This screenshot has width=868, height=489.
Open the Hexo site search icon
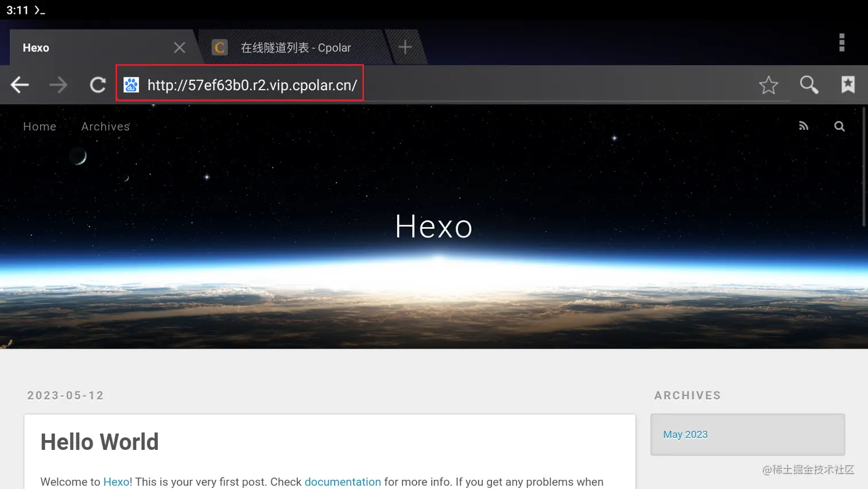click(x=839, y=126)
